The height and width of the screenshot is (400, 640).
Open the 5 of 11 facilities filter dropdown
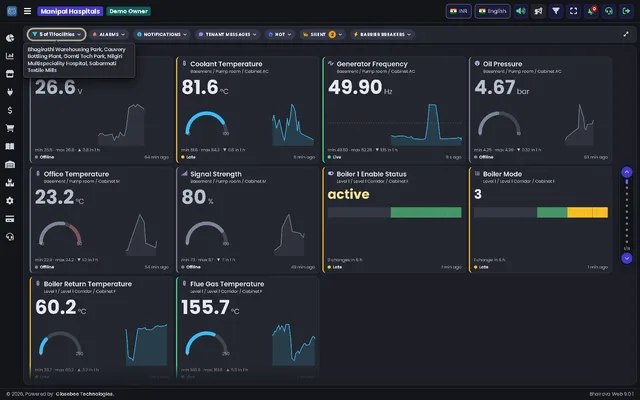click(x=57, y=34)
